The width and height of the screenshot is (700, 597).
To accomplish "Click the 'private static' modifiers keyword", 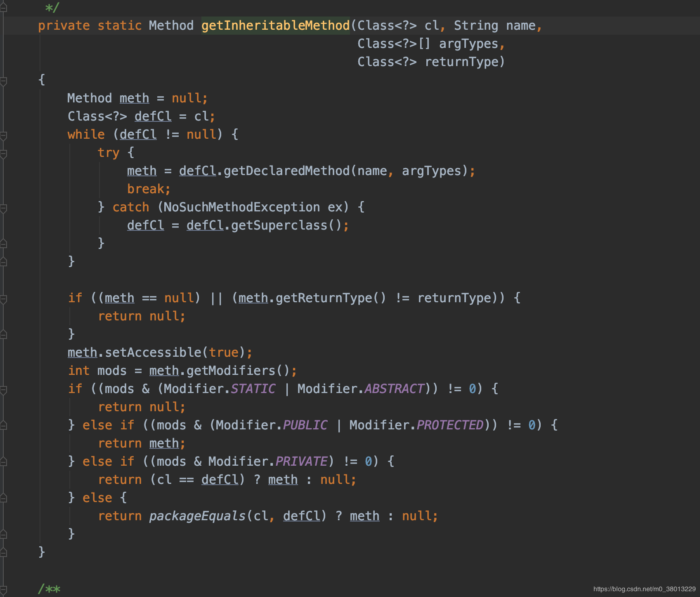I will point(90,26).
